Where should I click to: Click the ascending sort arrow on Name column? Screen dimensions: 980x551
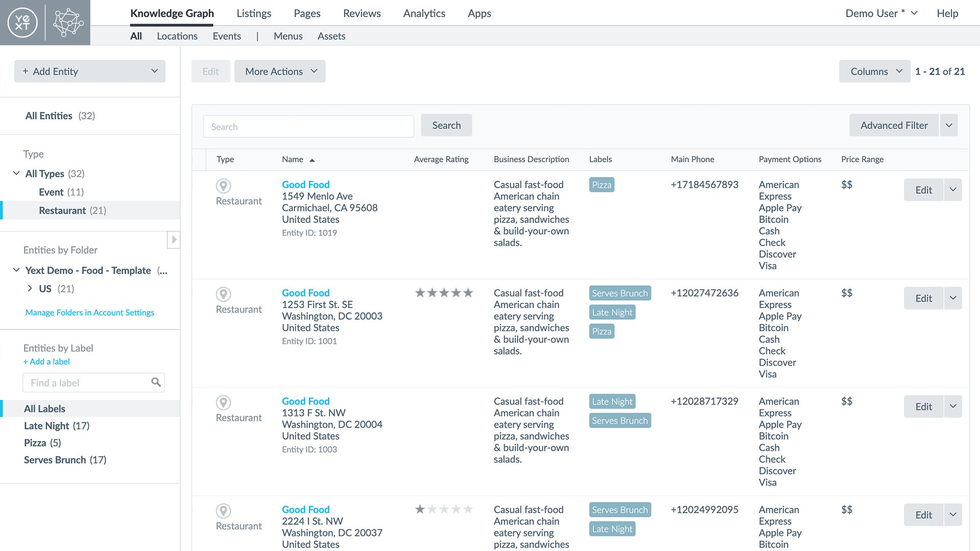[312, 159]
